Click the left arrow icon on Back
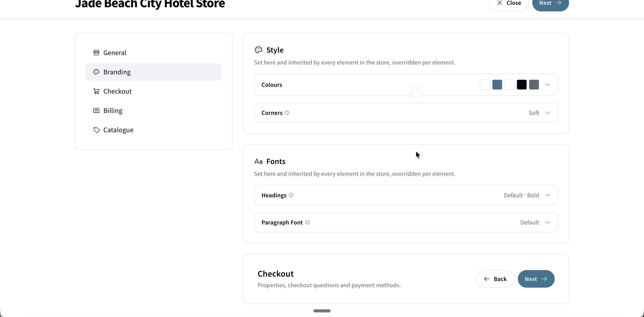The image size is (644, 317). (487, 279)
